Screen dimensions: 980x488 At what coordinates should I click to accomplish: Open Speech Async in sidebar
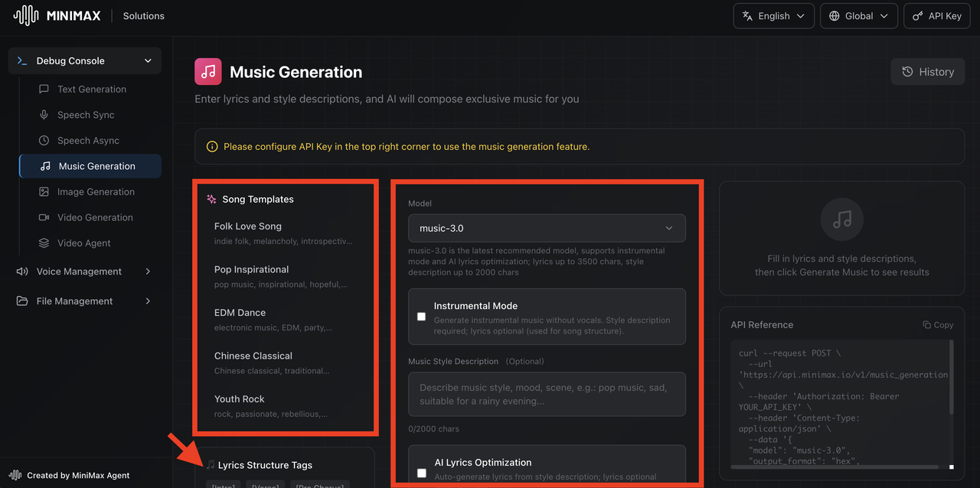click(x=90, y=141)
